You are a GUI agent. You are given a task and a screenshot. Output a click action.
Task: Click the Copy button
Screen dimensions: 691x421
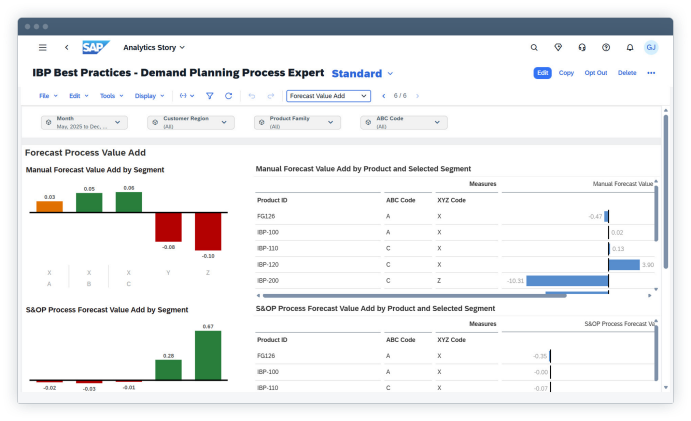pyautogui.click(x=566, y=73)
